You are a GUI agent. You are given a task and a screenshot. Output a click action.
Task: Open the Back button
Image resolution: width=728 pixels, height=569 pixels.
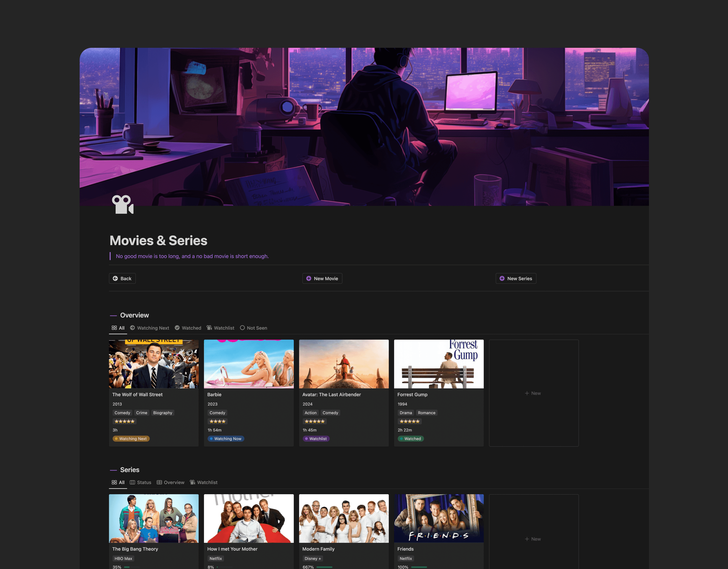point(122,279)
